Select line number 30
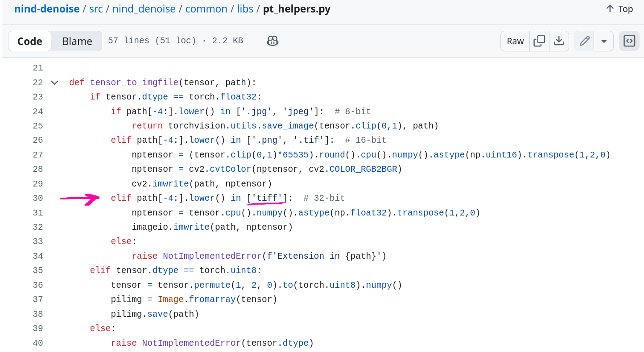Image resolution: width=644 pixels, height=352 pixels. pyautogui.click(x=38, y=198)
